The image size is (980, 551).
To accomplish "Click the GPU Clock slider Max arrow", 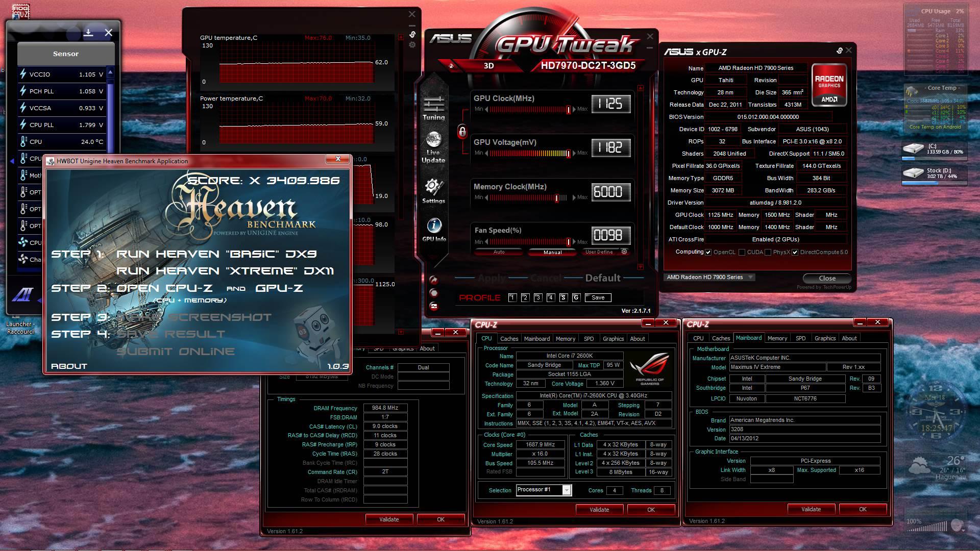I will 574,109.
